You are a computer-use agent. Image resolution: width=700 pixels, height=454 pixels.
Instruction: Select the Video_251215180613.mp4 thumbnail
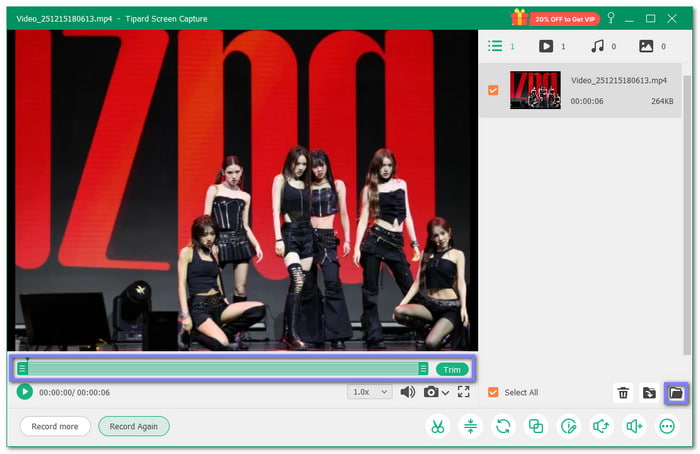(x=535, y=90)
